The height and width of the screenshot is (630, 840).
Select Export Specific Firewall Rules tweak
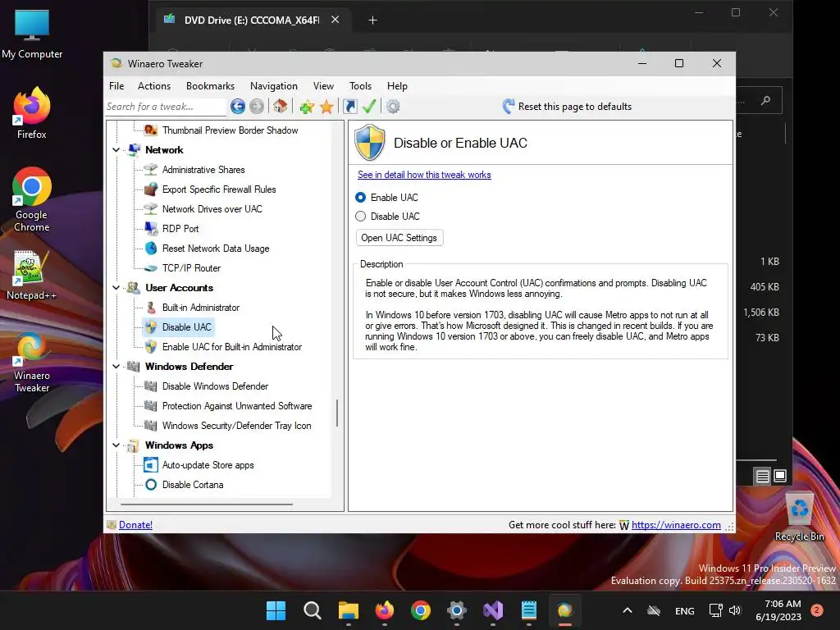tap(210, 189)
